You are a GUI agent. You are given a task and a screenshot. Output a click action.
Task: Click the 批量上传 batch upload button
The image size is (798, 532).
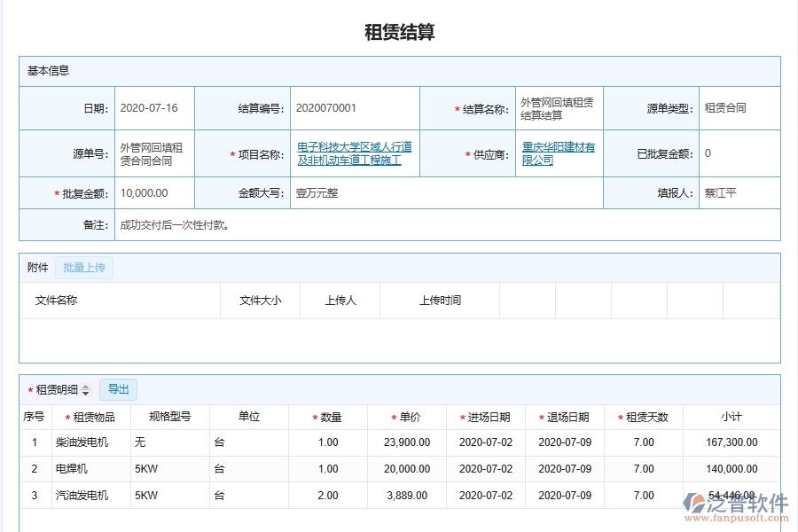[x=84, y=267]
